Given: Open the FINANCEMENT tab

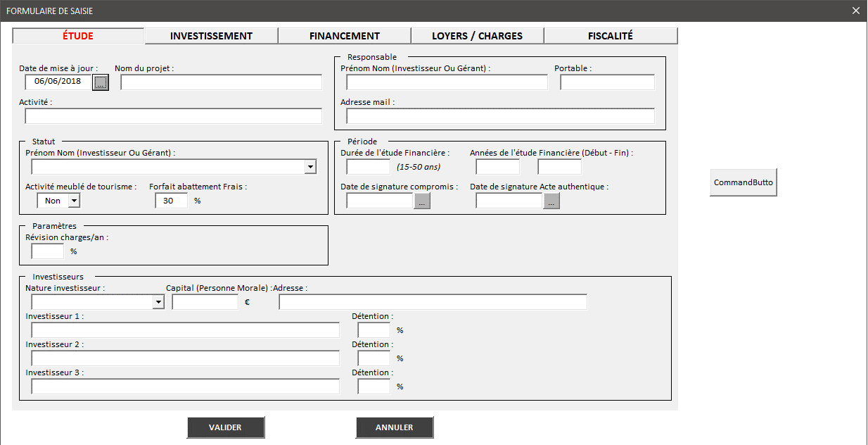Looking at the screenshot, I should tap(345, 36).
